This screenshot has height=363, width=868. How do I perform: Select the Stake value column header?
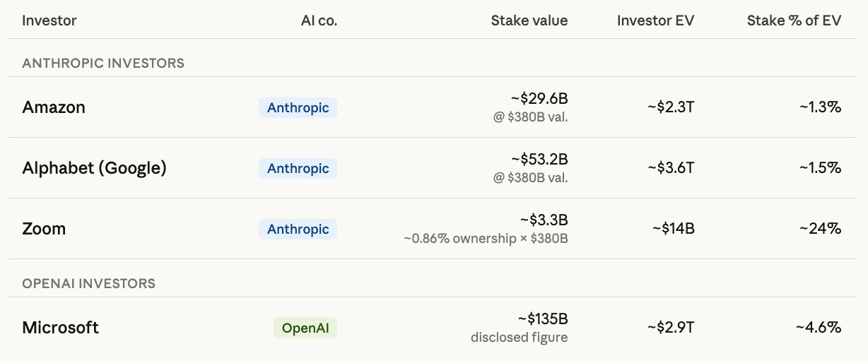[x=529, y=20]
